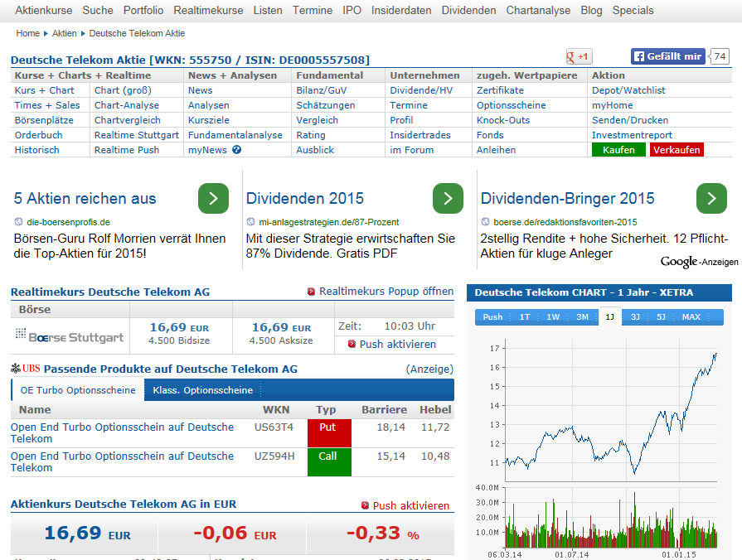Open the Knock-Outs link
The image size is (742, 560).
pos(503,119)
